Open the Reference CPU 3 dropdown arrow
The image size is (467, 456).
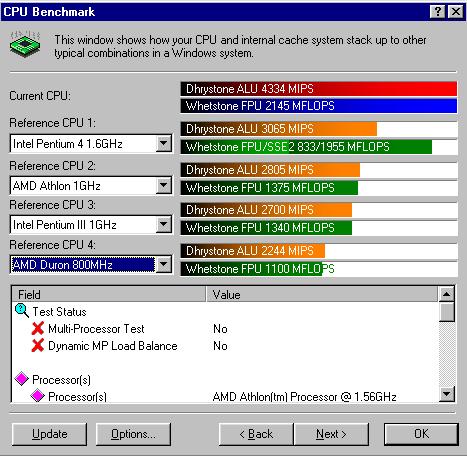click(164, 224)
